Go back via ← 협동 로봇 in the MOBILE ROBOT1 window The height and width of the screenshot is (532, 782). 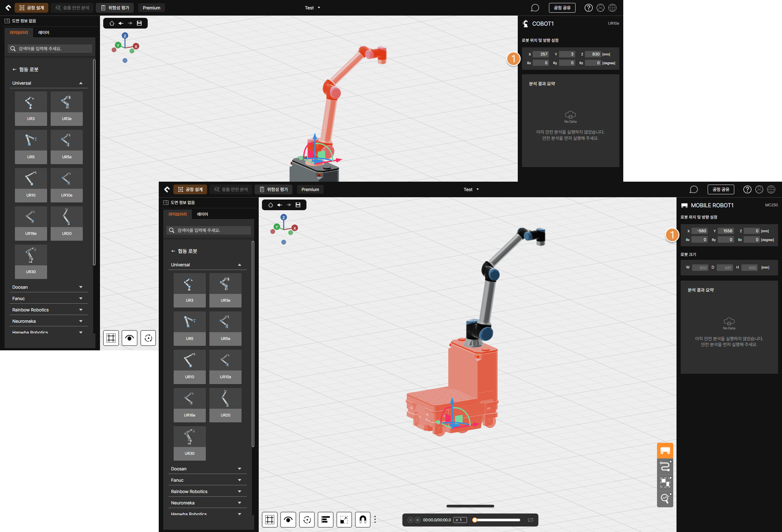coord(184,251)
